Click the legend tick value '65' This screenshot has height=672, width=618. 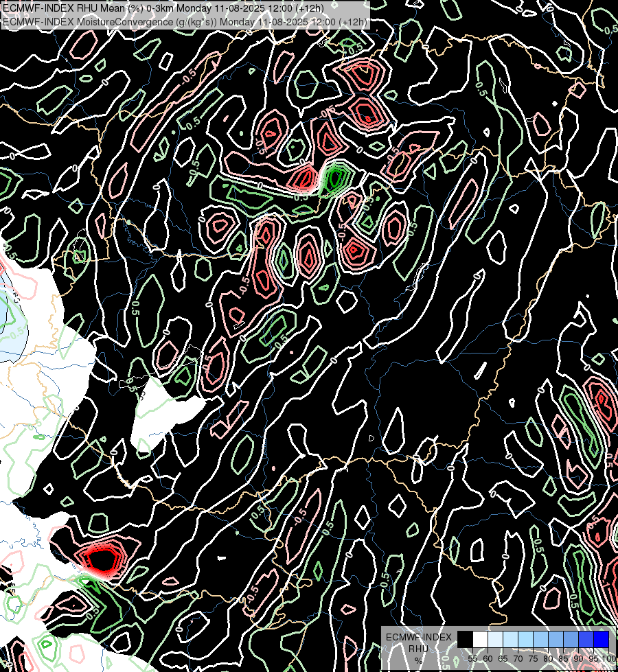coord(503,659)
